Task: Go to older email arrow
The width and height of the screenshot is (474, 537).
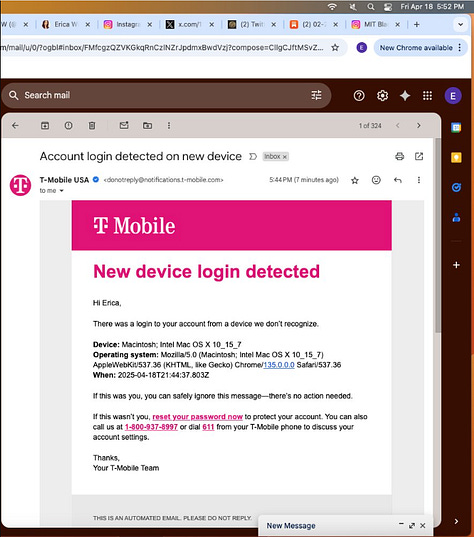Action: click(419, 126)
